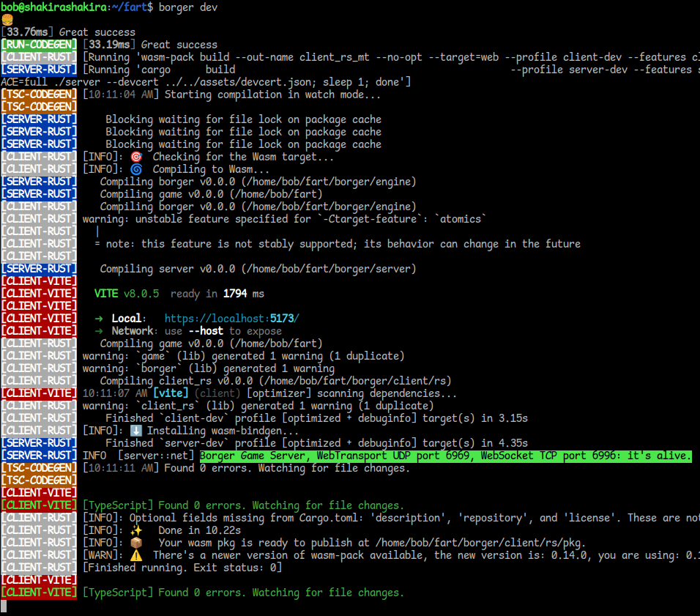Expand the orange TSC-CODEGEN entry beside the timestamp
Image resolution: width=700 pixels, height=616 pixels.
39,467
